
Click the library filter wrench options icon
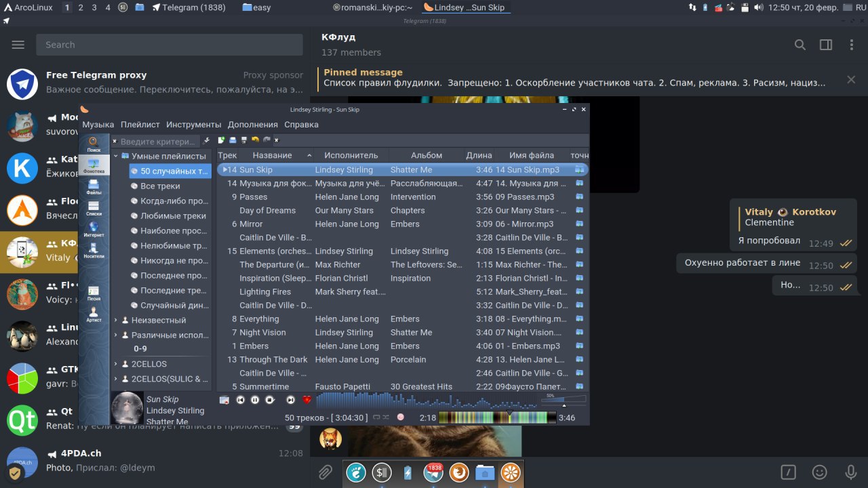tap(207, 141)
